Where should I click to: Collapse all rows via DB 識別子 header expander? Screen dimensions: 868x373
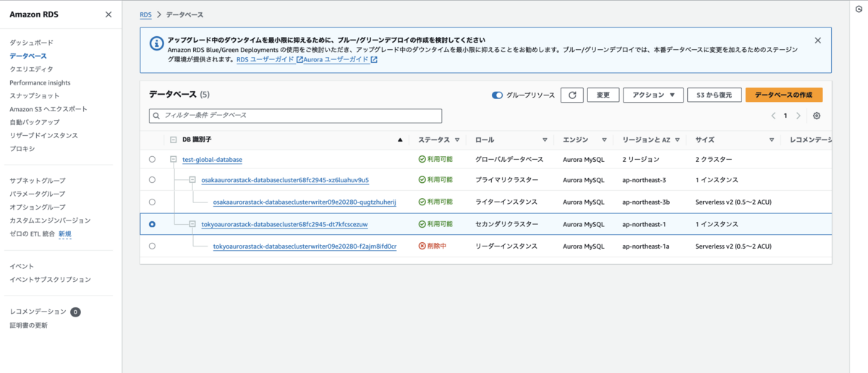(x=174, y=140)
